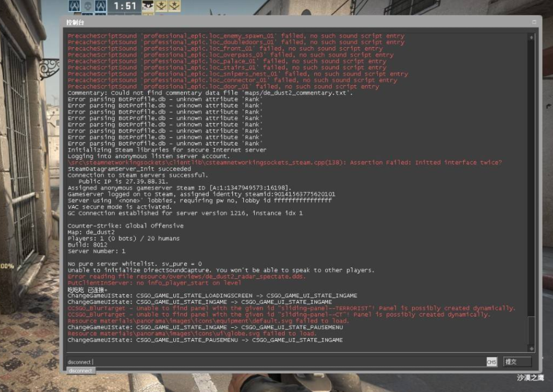Click the 'Map: de_dust2' console line
The image size is (553, 392).
[x=91, y=232]
